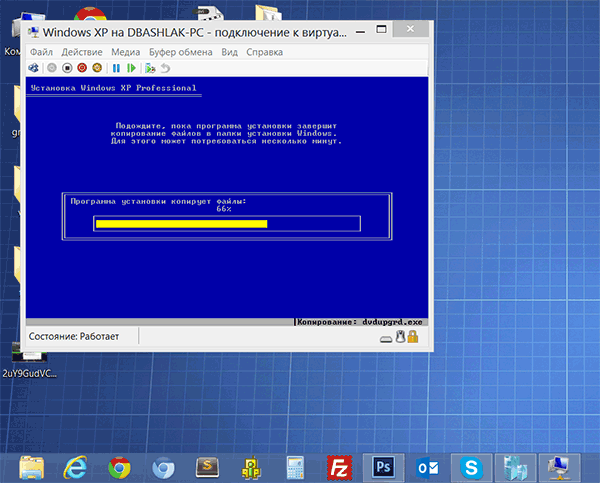Click the '66%' progress text
Viewport: 600px width, 483px height.
224,209
